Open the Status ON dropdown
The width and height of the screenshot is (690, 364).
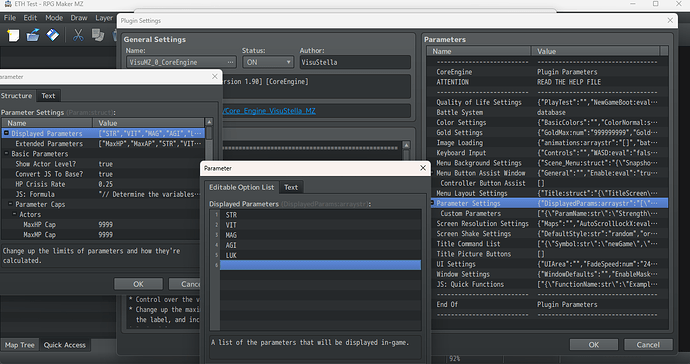coord(268,62)
